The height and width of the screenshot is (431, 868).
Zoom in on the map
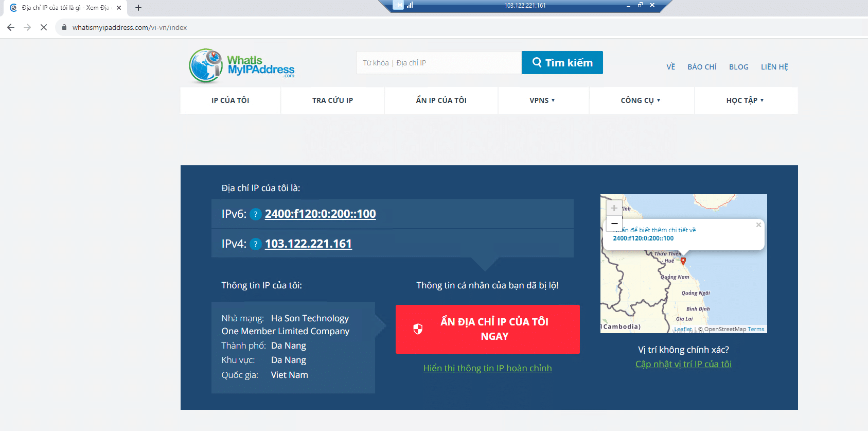point(614,208)
